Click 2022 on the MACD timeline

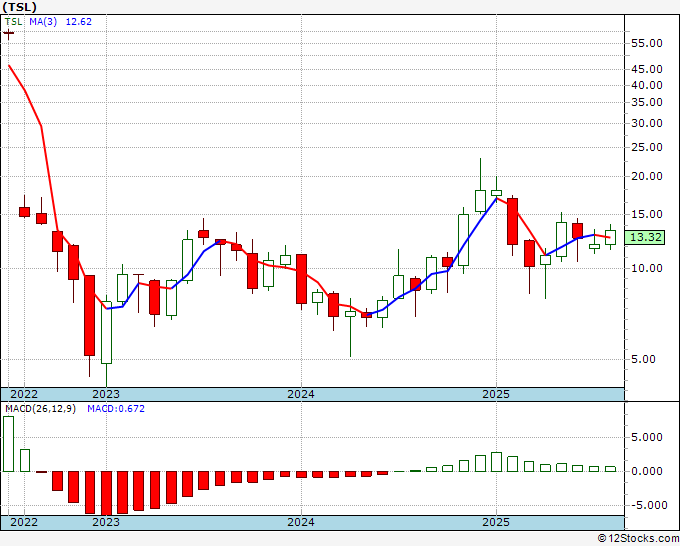click(x=24, y=522)
